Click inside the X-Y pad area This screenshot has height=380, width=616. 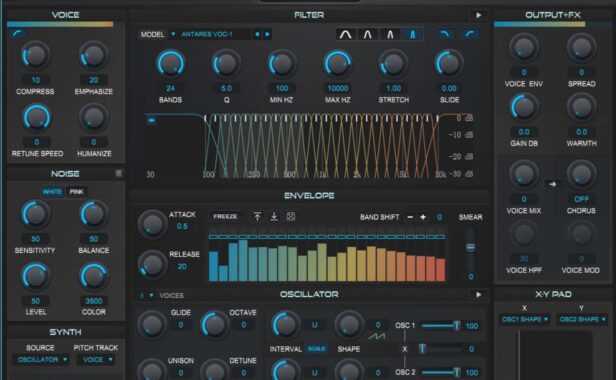click(x=556, y=356)
